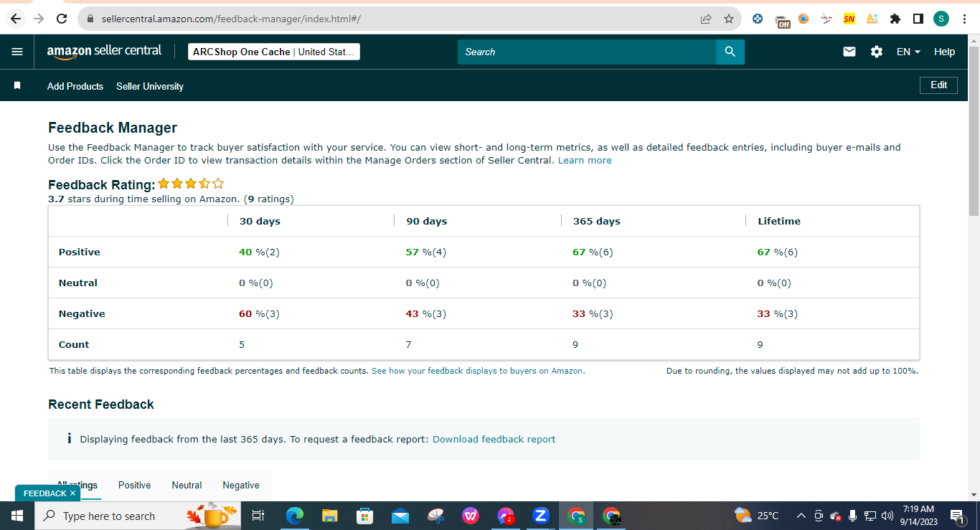Open the Chrome three-dot menu

[963, 19]
